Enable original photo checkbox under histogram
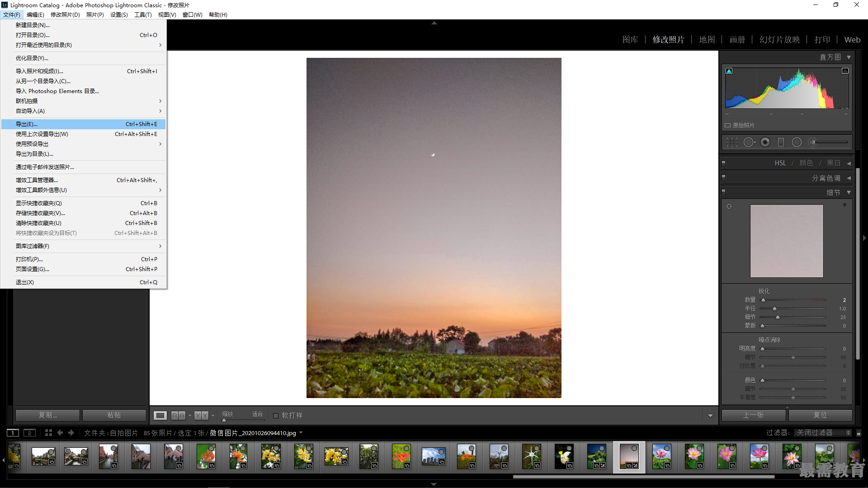868x488 pixels. coord(728,126)
